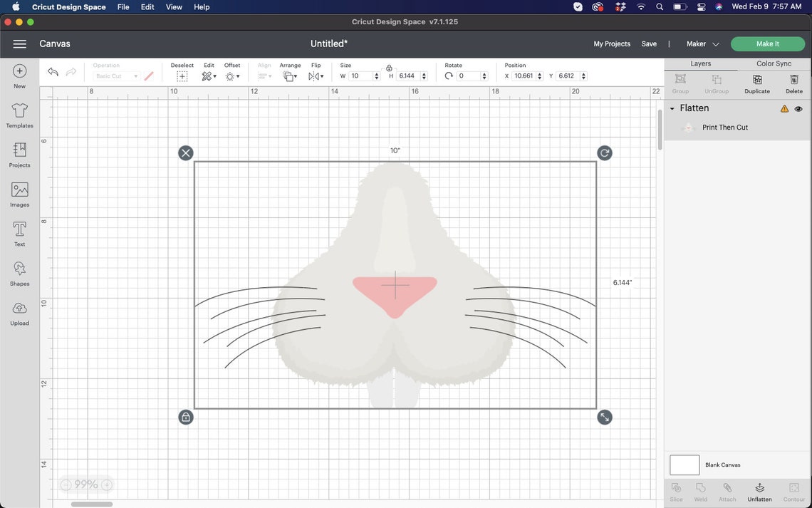The width and height of the screenshot is (812, 508).
Task: Open My Projects
Action: 611,43
